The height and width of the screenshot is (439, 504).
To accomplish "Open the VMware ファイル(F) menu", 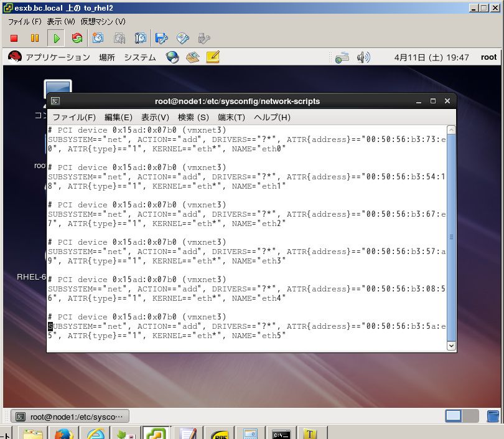I will (24, 22).
